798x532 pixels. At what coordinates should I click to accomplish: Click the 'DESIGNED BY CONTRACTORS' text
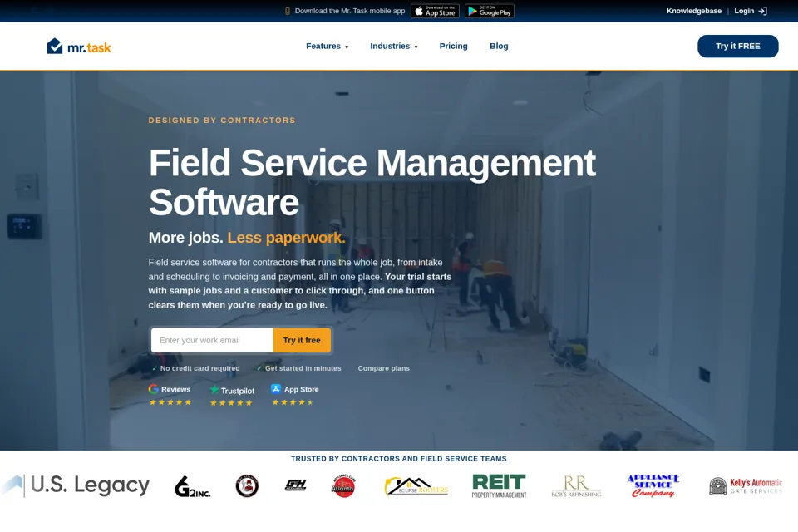coord(222,121)
